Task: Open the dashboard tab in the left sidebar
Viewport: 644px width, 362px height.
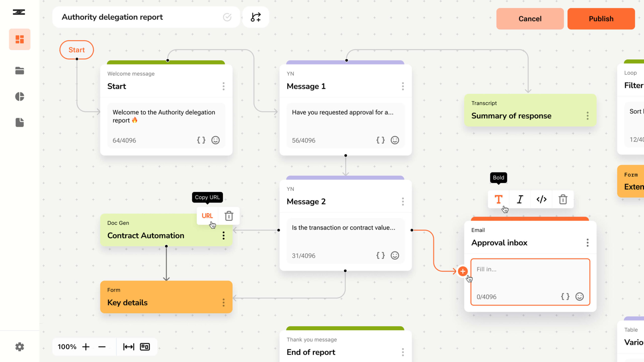Action: click(x=20, y=39)
